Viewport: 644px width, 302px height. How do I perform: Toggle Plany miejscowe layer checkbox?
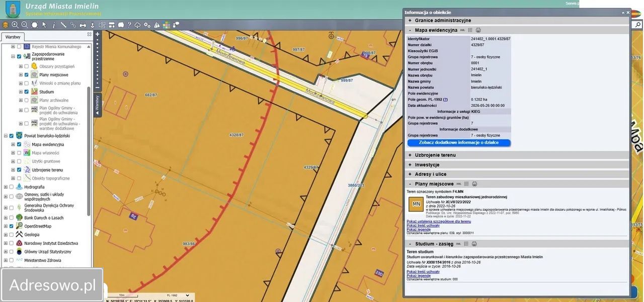(x=27, y=75)
